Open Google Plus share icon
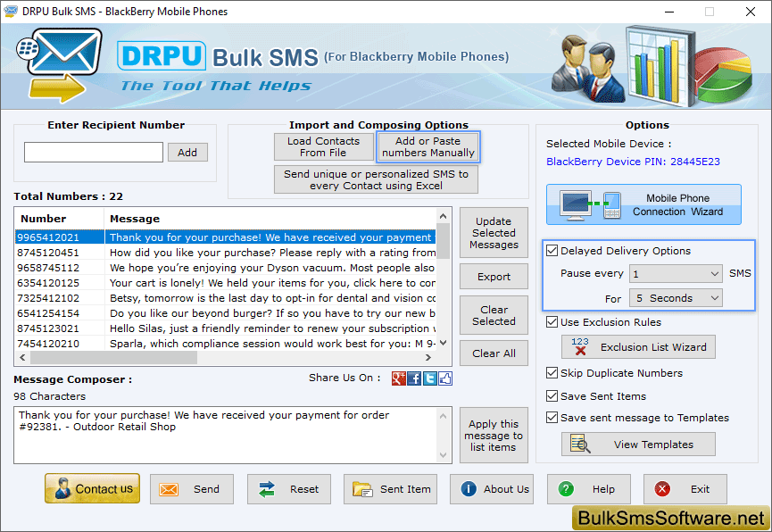This screenshot has height=532, width=772. coord(398,378)
